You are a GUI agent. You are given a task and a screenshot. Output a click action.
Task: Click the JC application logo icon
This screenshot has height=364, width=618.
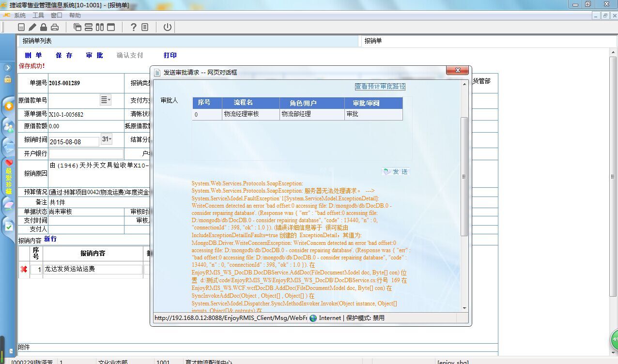[x=6, y=15]
